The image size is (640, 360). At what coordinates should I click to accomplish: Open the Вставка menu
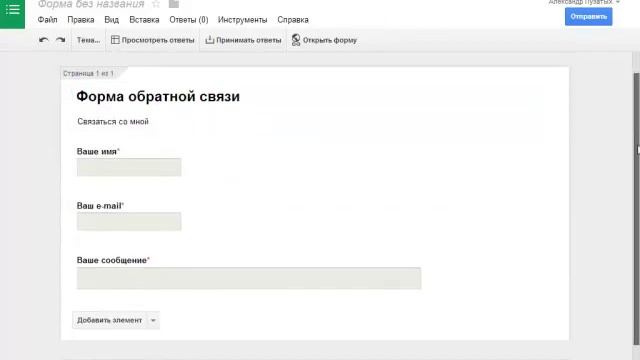(x=144, y=20)
